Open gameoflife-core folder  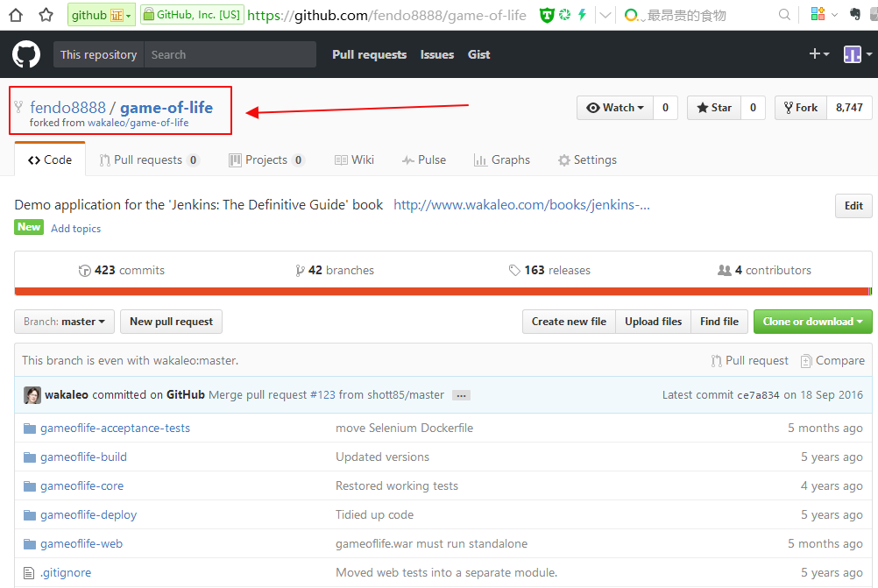pyautogui.click(x=81, y=486)
